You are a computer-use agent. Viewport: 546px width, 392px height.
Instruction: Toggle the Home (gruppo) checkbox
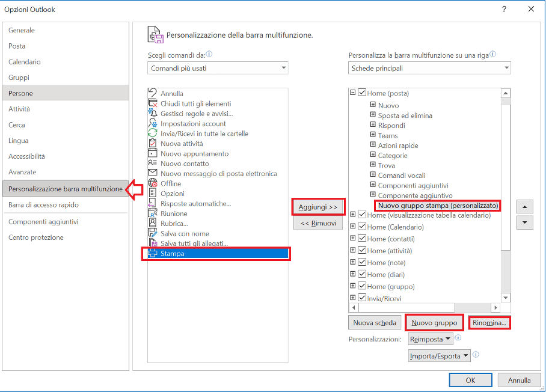(362, 286)
